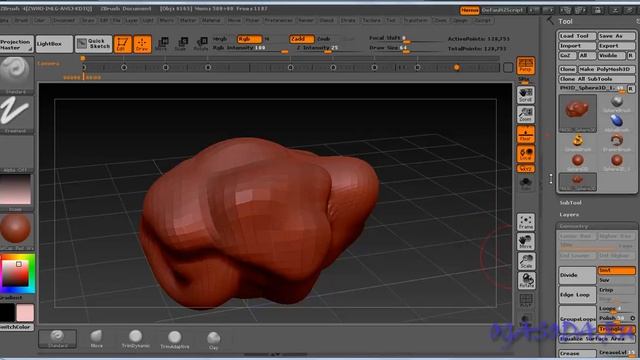The height and width of the screenshot is (360, 640).
Task: Toggle the Rgb channel button
Action: coord(249,39)
